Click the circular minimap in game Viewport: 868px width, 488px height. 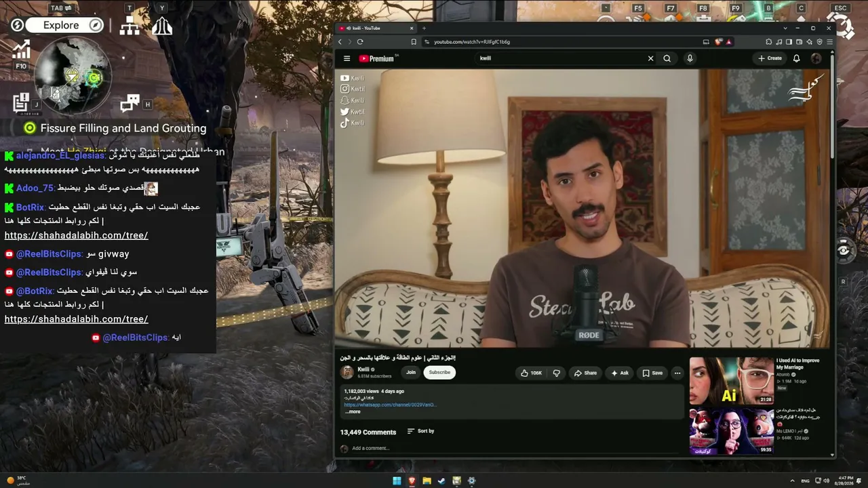73,75
